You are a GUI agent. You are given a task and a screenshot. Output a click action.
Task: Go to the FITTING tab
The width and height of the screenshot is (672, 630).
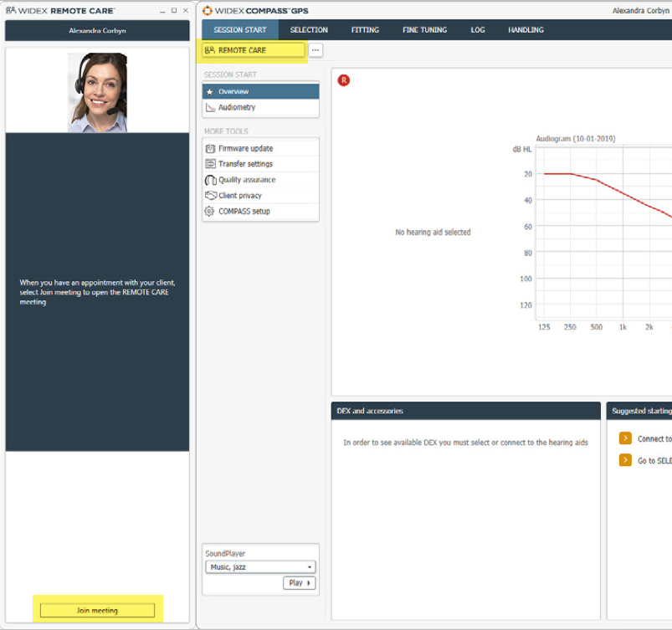365,30
